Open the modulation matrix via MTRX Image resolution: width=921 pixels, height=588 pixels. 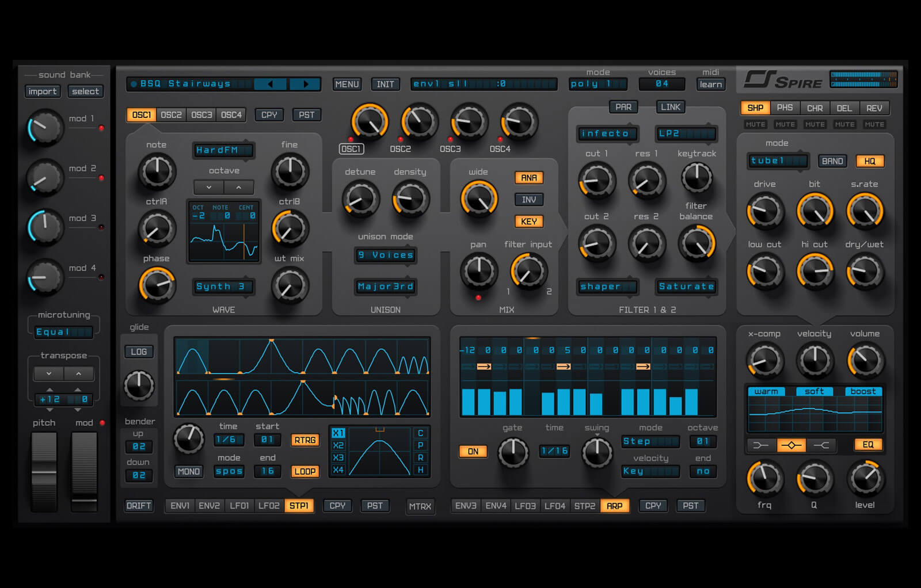(420, 506)
